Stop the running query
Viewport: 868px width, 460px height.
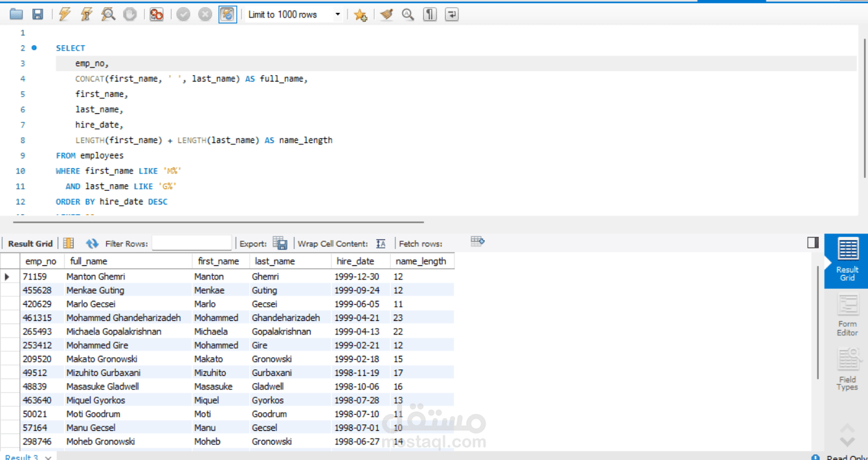pyautogui.click(x=130, y=14)
